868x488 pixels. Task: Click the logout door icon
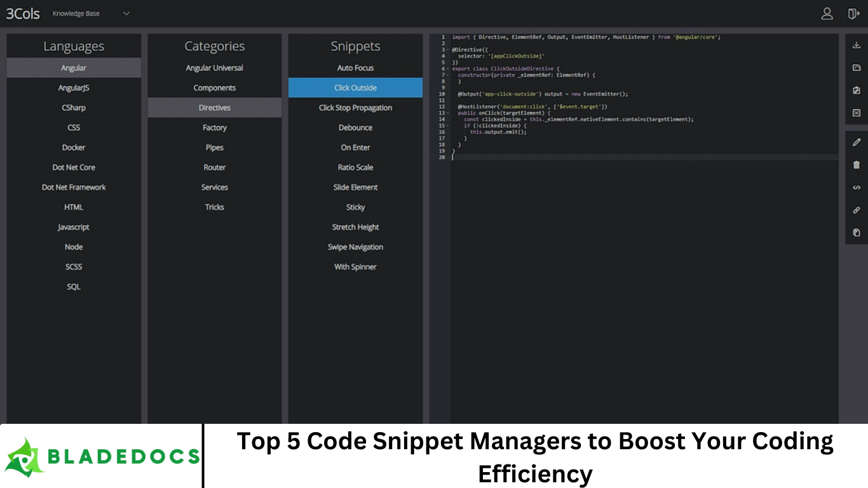pos(853,13)
